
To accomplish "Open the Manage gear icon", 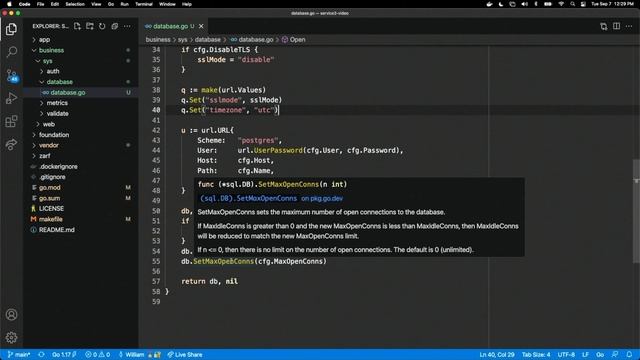I will (11, 338).
